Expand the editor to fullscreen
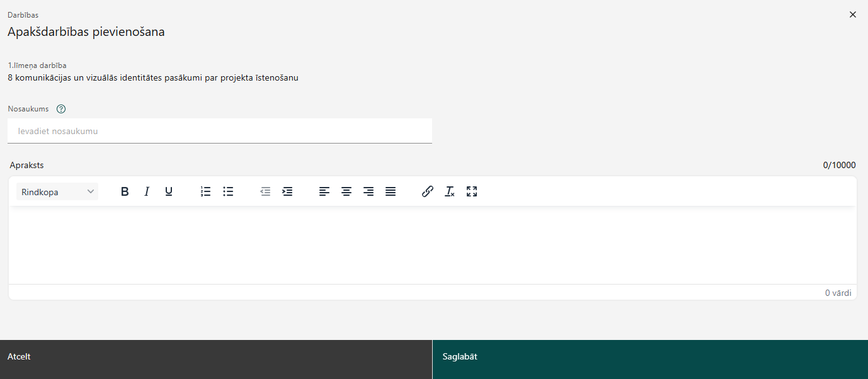The width and height of the screenshot is (868, 379). (x=472, y=191)
